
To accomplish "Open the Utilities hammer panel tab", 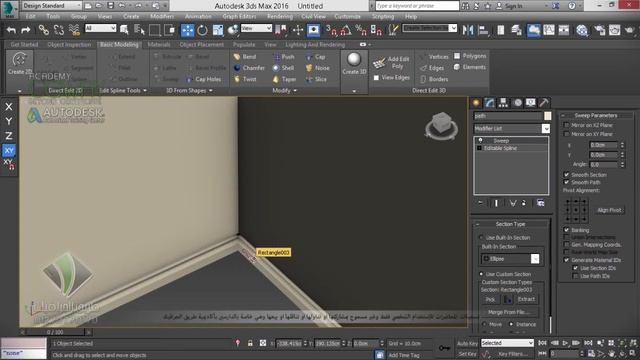I will 544,103.
